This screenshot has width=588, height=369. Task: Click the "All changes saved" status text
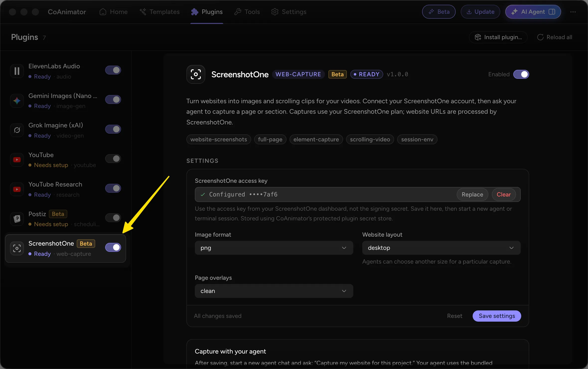tap(218, 316)
